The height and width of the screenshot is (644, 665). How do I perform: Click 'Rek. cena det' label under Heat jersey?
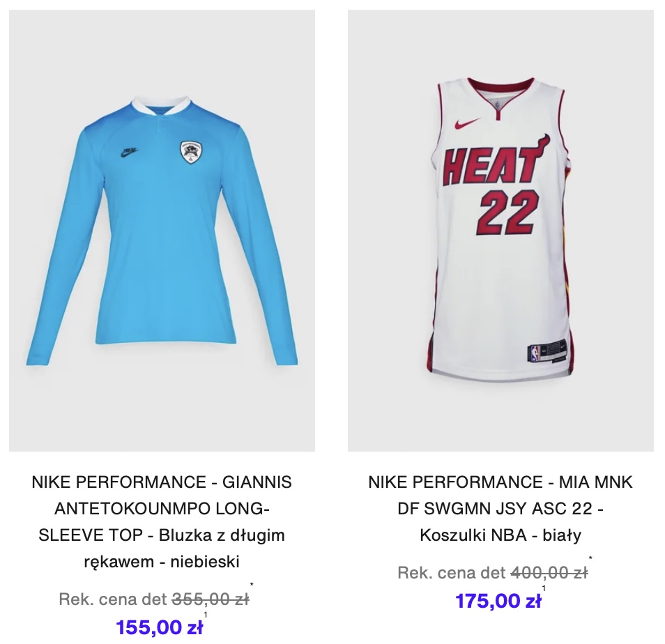point(452,573)
